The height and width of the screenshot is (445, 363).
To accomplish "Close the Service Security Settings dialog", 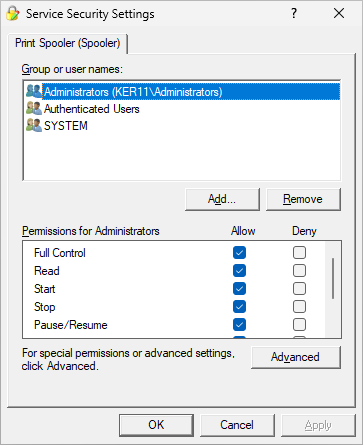I will pyautogui.click(x=339, y=13).
